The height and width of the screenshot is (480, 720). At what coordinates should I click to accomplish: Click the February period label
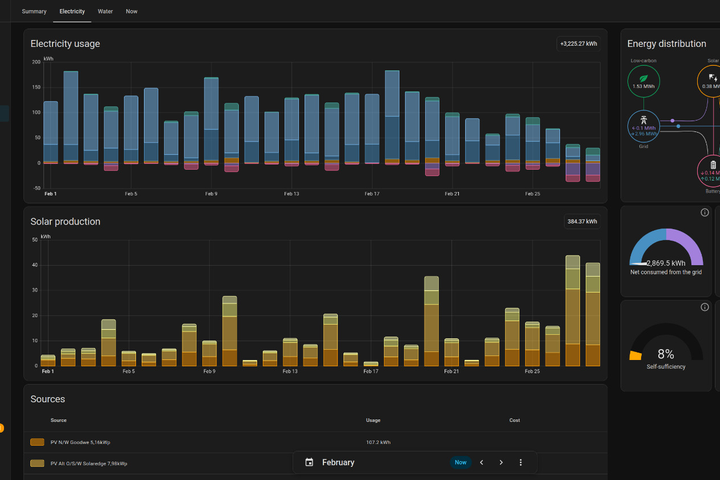338,463
